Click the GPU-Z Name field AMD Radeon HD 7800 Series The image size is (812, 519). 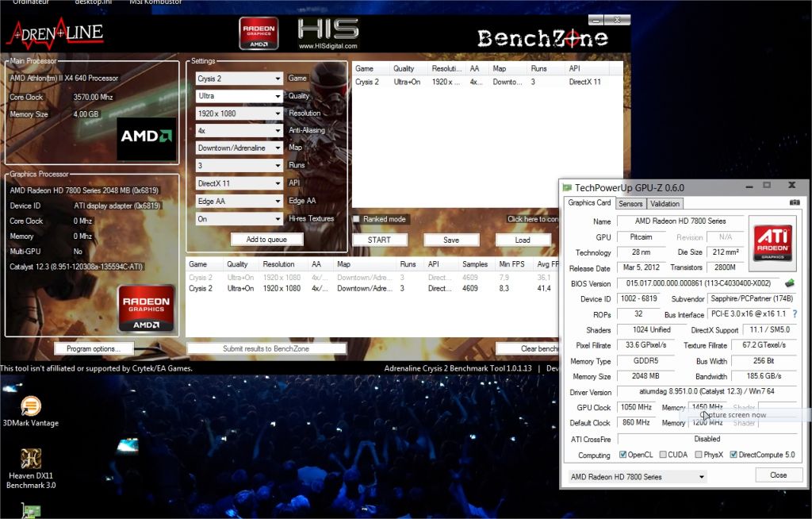pos(680,221)
